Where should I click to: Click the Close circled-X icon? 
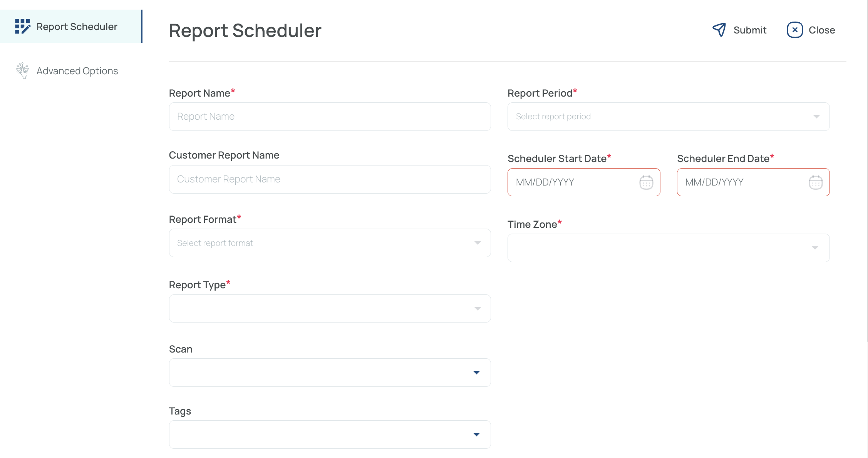tap(794, 30)
